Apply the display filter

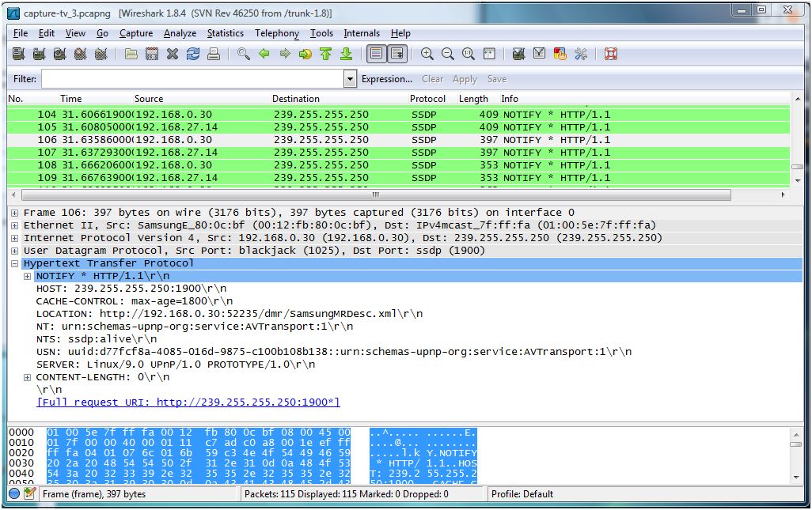465,79
